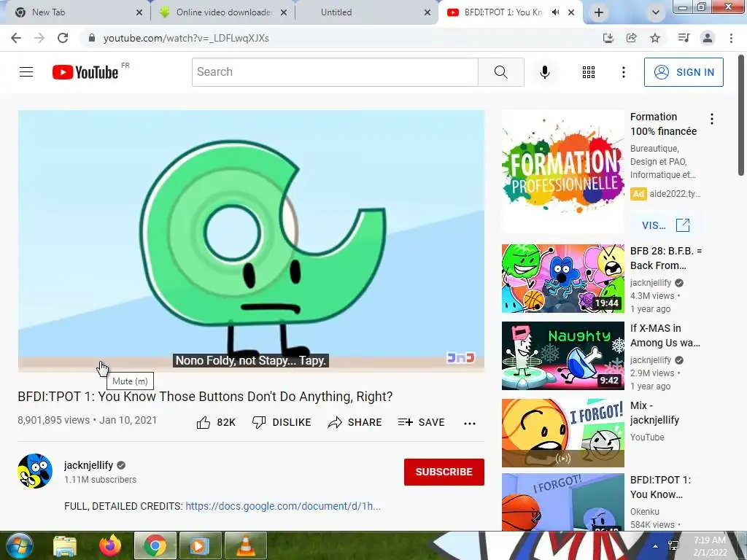Screen dimensions: 747x560
Task: Save the video to a playlist
Action: pyautogui.click(x=422, y=422)
